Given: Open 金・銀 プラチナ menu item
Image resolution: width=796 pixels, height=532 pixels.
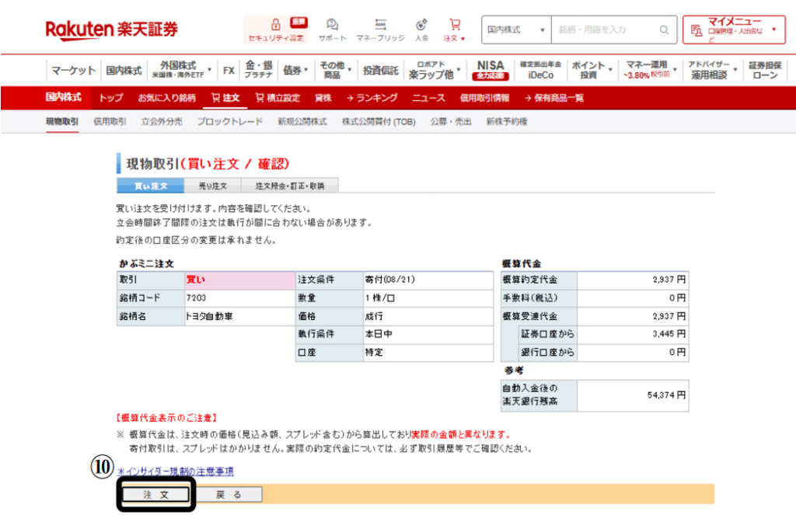Looking at the screenshot, I should coord(259,70).
